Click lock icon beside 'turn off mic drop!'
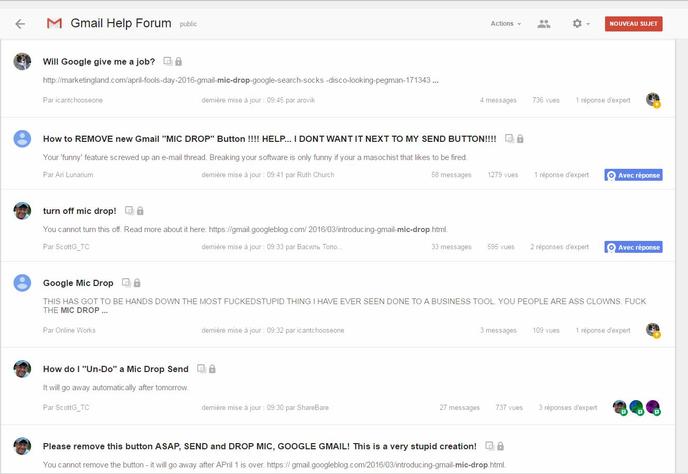 pyautogui.click(x=140, y=211)
